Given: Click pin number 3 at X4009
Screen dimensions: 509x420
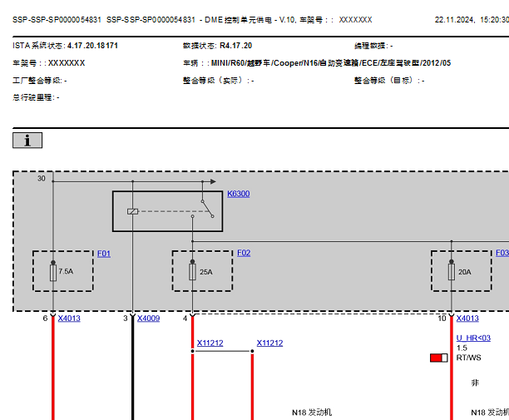Looking at the screenshot, I should (x=126, y=319).
